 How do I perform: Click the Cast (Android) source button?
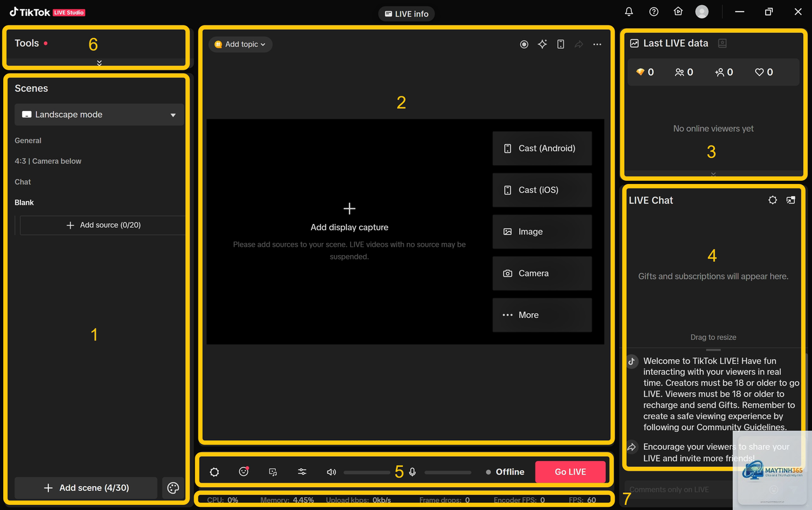(x=542, y=148)
